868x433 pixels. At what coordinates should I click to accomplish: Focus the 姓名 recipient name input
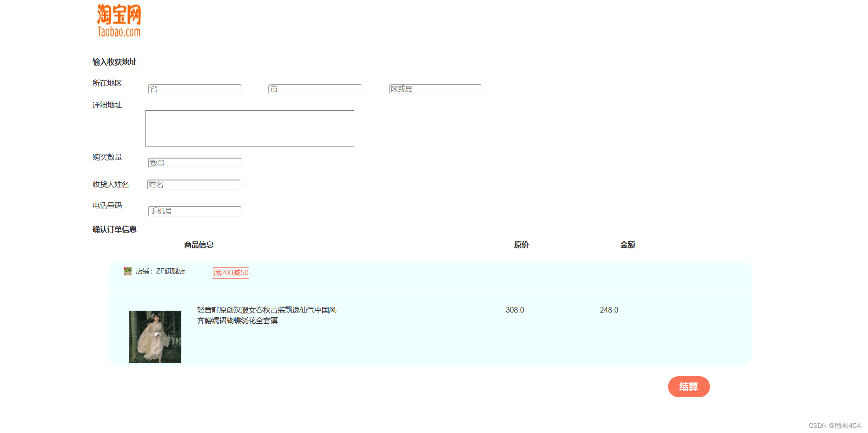194,184
